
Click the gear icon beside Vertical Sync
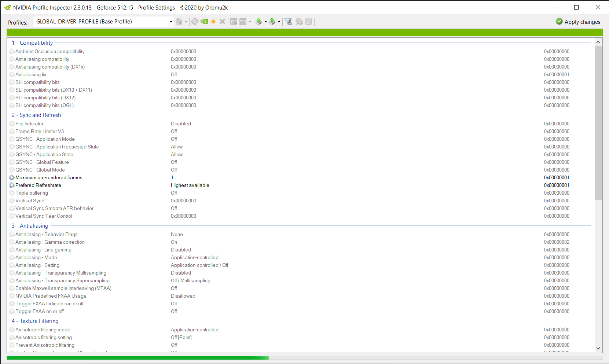(12, 201)
